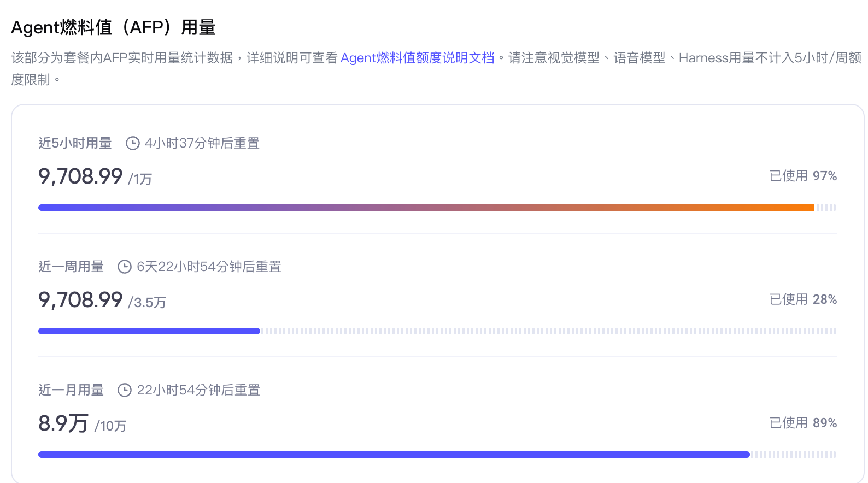Click the 9,708.99 value under 近一周用量
This screenshot has width=868, height=483.
pyautogui.click(x=80, y=300)
